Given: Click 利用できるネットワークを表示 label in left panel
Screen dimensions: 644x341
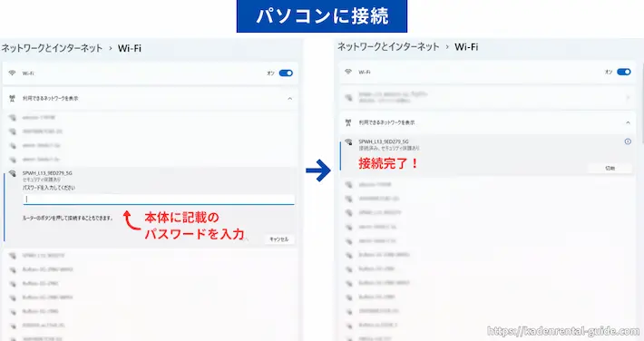Looking at the screenshot, I should tap(50, 99).
